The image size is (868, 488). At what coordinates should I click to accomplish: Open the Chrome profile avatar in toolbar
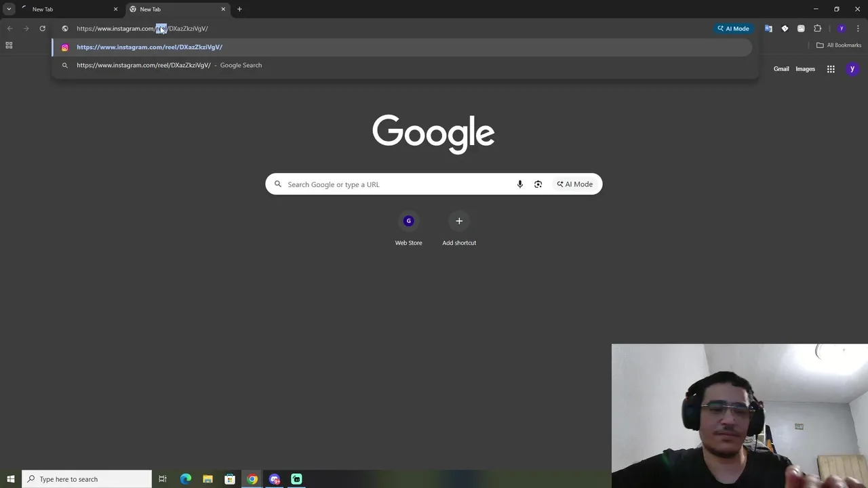[842, 28]
